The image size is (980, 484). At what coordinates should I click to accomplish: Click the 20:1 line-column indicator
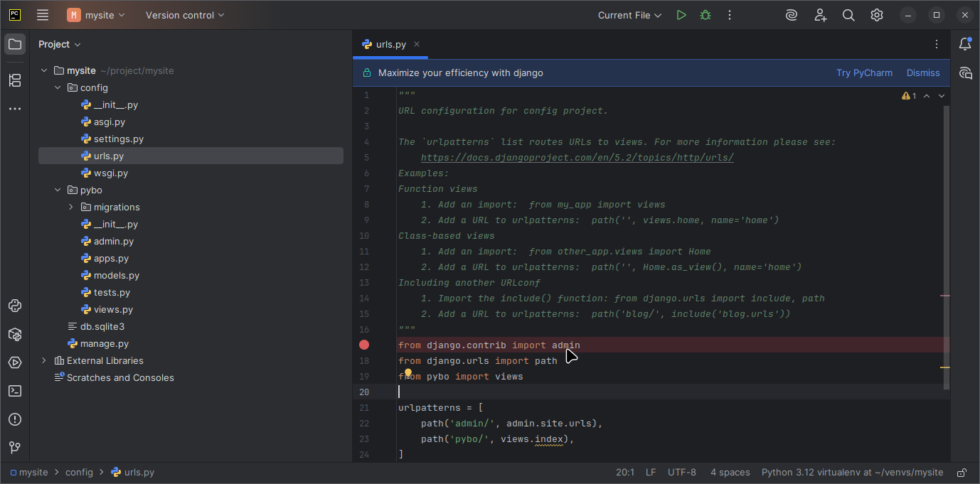(625, 473)
